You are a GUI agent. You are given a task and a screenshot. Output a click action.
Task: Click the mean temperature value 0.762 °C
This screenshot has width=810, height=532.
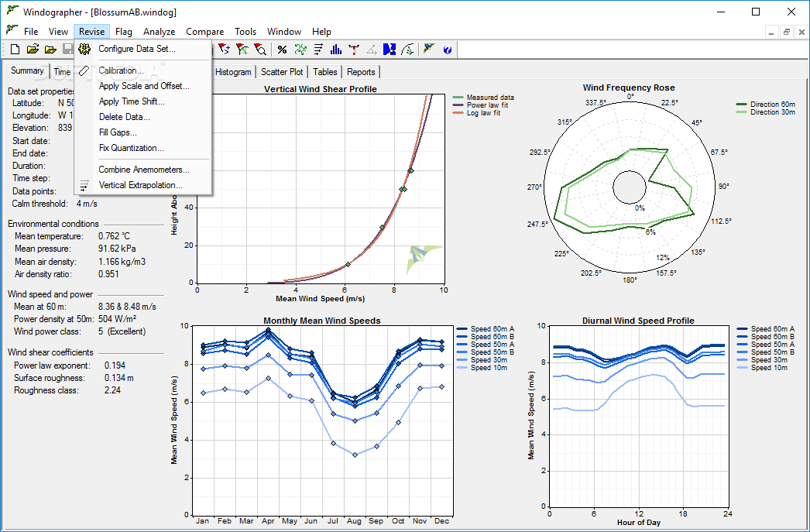(x=114, y=236)
